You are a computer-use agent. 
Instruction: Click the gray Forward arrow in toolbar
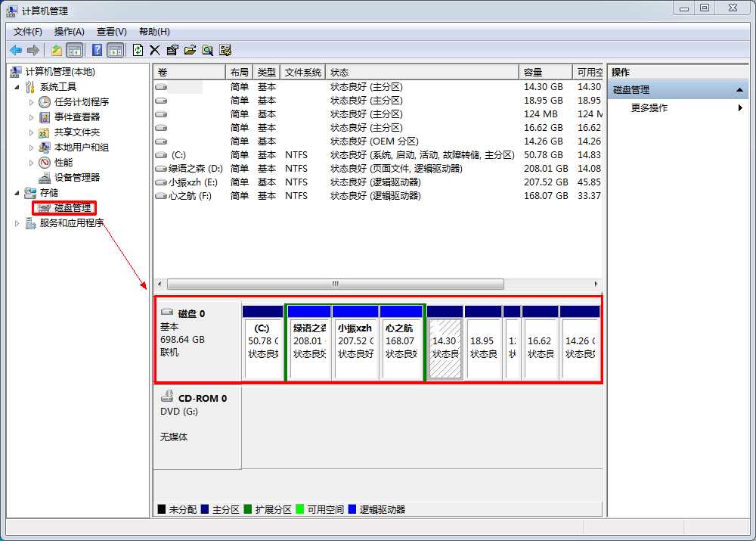[x=33, y=50]
